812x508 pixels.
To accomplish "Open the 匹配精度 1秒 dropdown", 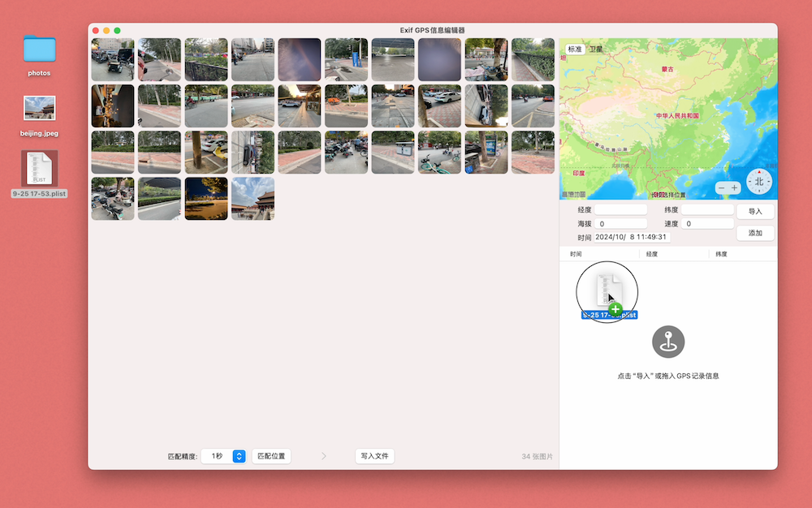I will [223, 456].
